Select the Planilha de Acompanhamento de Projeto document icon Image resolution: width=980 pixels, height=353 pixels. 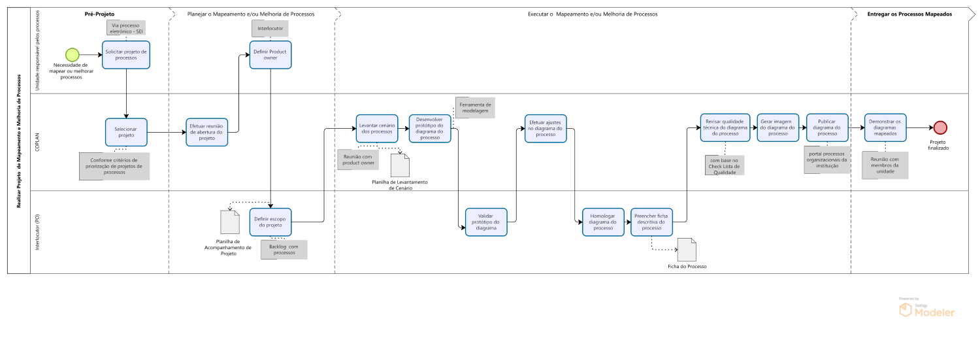(x=230, y=222)
